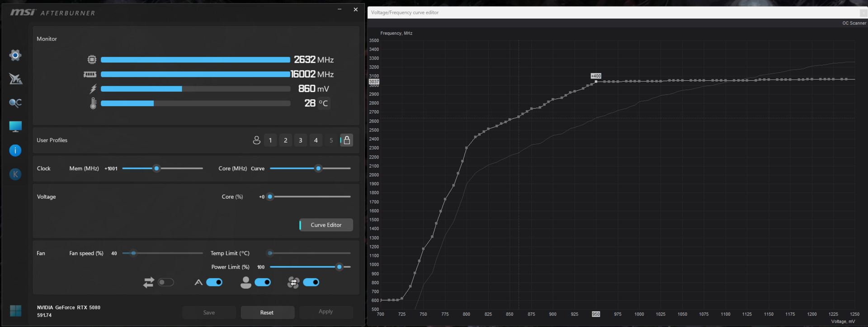Image resolution: width=868 pixels, height=327 pixels.
Task: Click the profile lock icon
Action: 347,140
